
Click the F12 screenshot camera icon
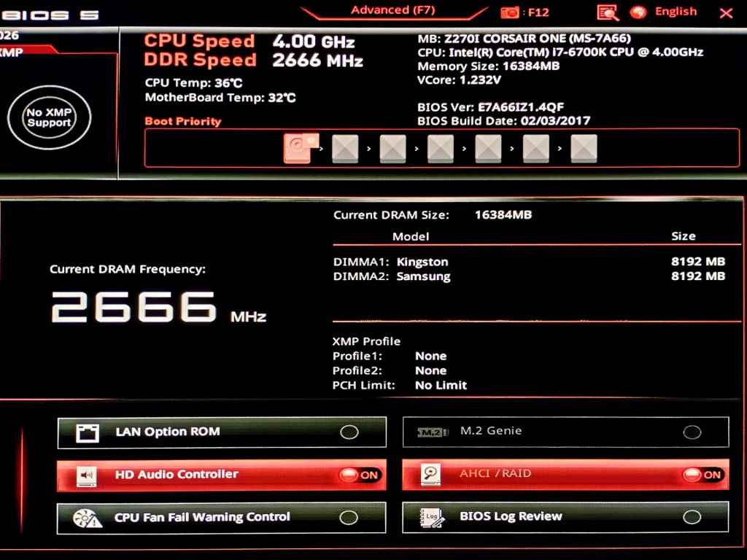point(510,12)
